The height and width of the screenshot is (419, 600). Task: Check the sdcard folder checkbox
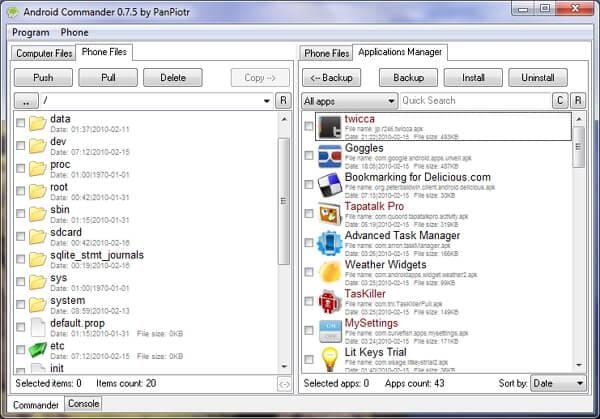pyautogui.click(x=21, y=236)
